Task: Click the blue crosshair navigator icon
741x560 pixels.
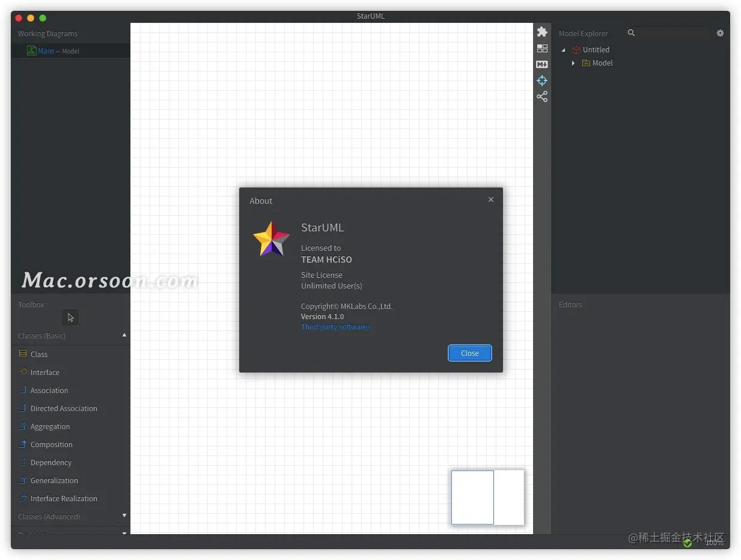Action: pos(542,81)
